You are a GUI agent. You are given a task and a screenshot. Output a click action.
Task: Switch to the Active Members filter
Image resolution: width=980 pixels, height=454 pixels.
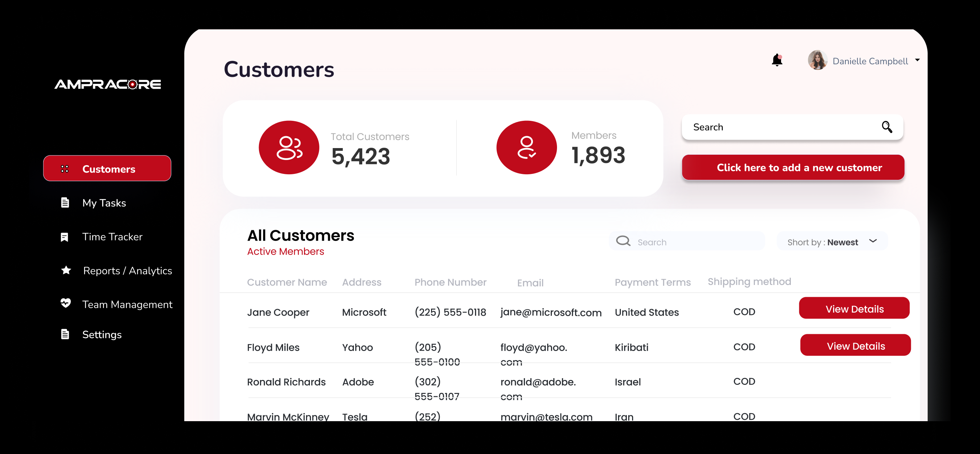[285, 251]
